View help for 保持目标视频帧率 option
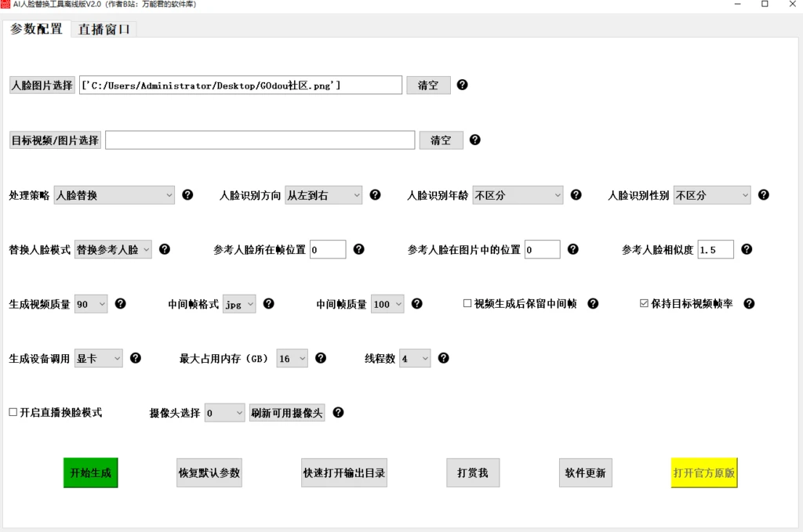 tap(750, 303)
